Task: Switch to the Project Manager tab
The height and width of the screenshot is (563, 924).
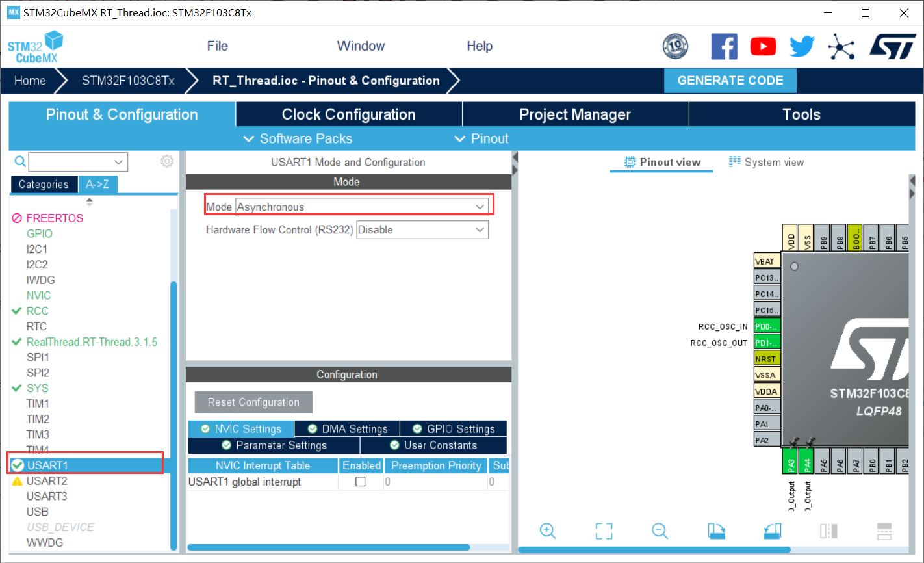Action: pos(575,114)
